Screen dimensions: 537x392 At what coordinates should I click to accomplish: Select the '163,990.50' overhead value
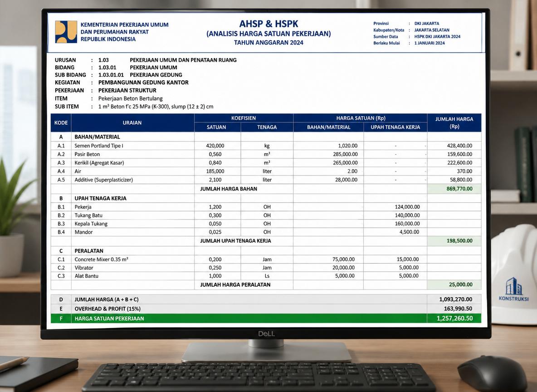pos(458,309)
